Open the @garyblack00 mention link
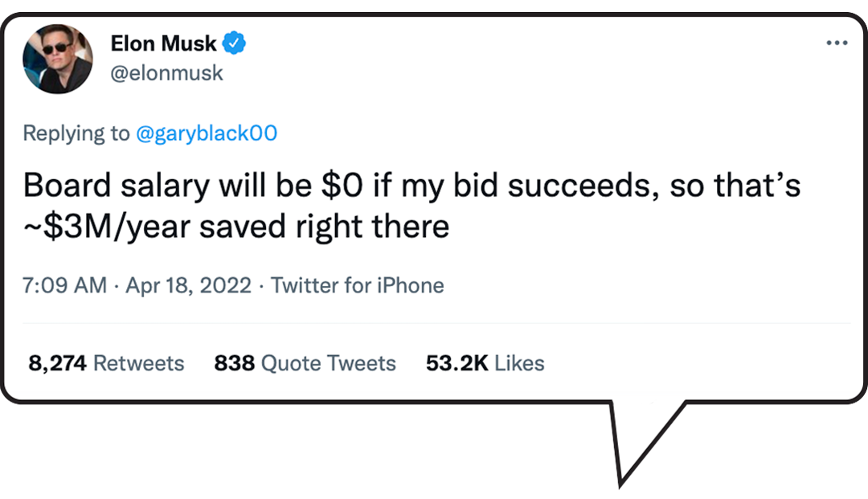The width and height of the screenshot is (868, 499). coord(206,133)
